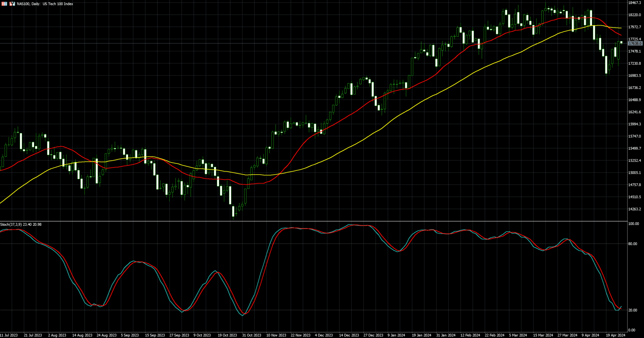Click the Stochastic 100.00 scale label
The height and width of the screenshot is (338, 644).
[633, 224]
